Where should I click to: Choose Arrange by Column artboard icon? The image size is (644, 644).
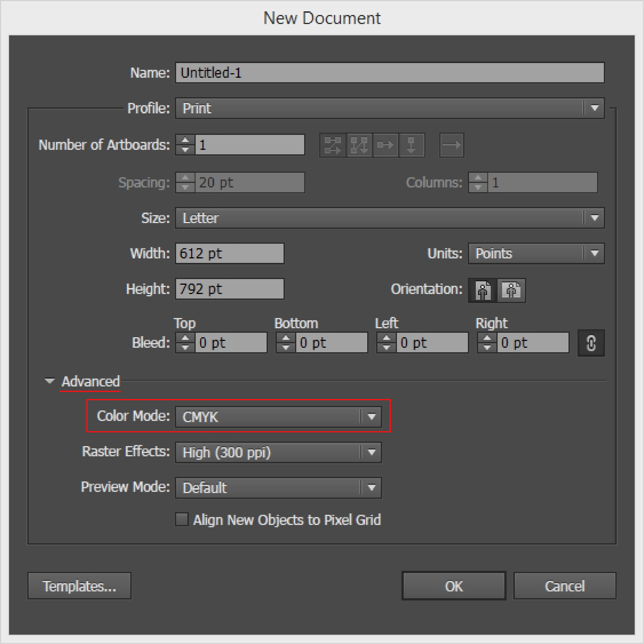click(x=412, y=145)
